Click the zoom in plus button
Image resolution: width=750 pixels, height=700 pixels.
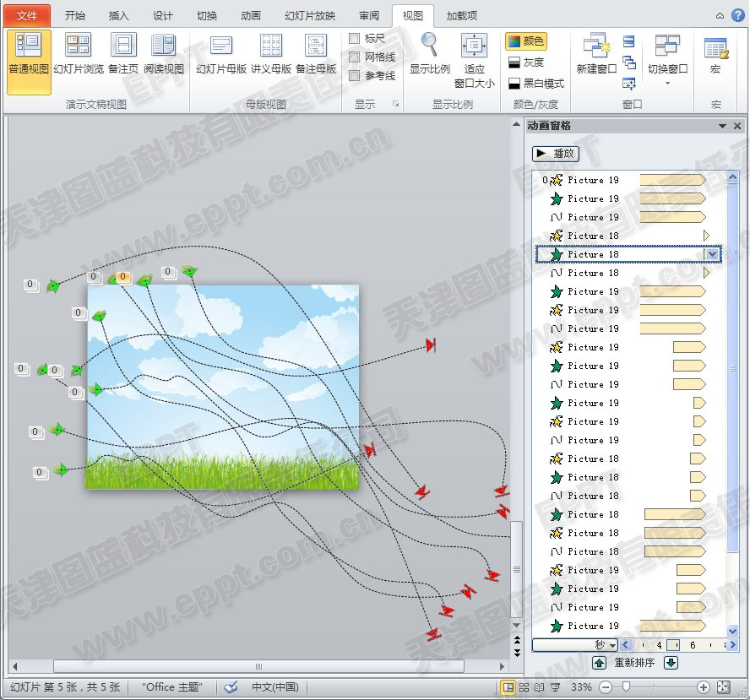tap(703, 687)
